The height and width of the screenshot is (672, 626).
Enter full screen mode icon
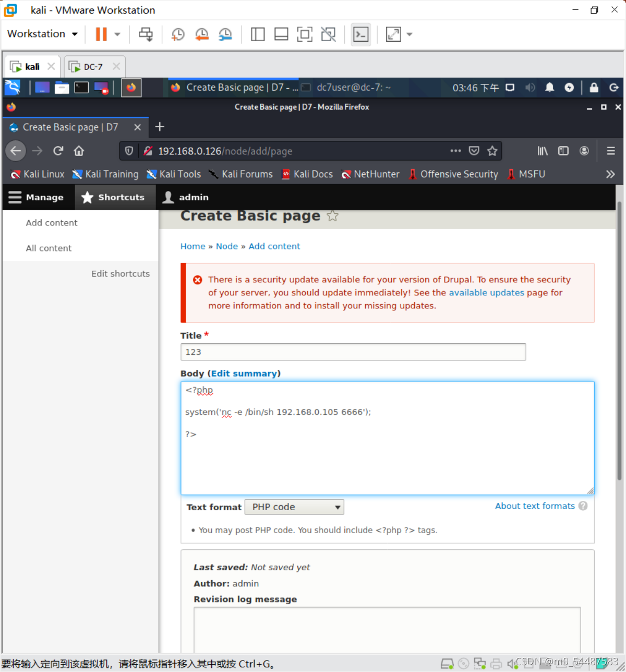pyautogui.click(x=305, y=34)
